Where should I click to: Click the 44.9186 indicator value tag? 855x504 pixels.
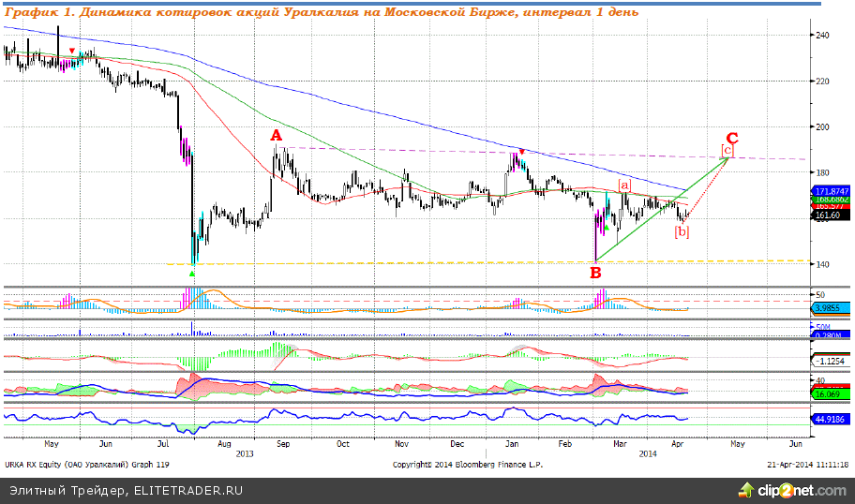pos(829,420)
